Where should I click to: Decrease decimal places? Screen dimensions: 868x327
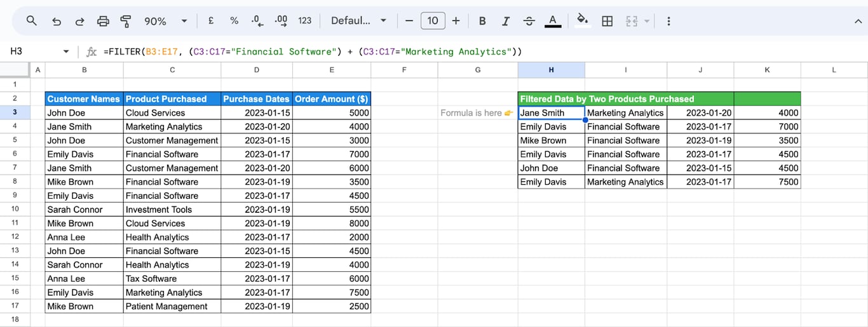[257, 20]
